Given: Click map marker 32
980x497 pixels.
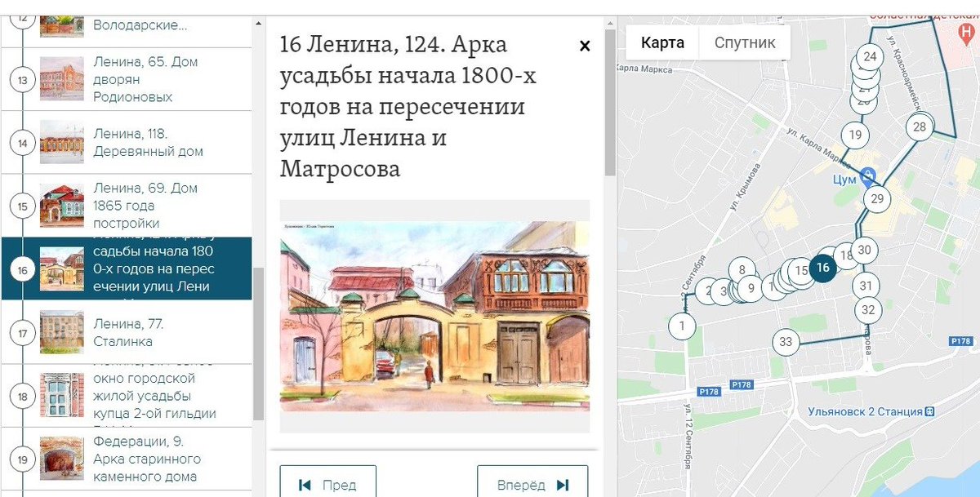Looking at the screenshot, I should pyautogui.click(x=868, y=310).
